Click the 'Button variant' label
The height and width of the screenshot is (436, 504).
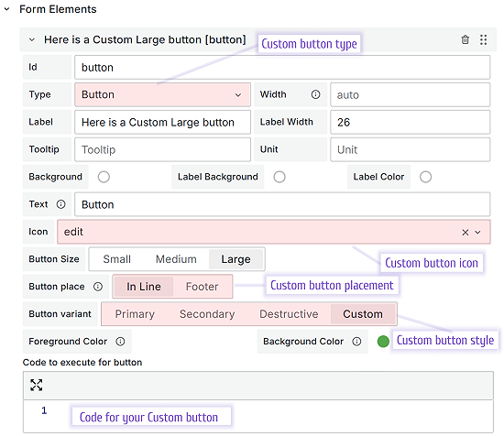[x=60, y=314]
